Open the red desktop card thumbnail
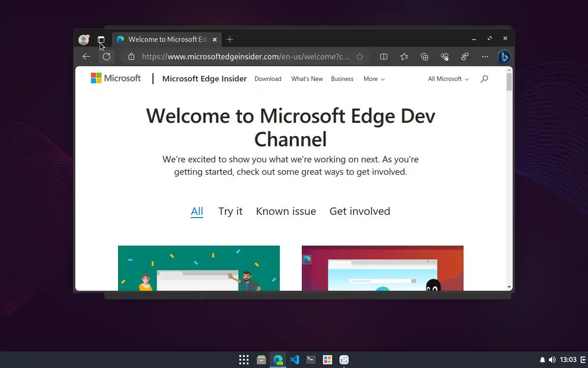 [x=383, y=268]
